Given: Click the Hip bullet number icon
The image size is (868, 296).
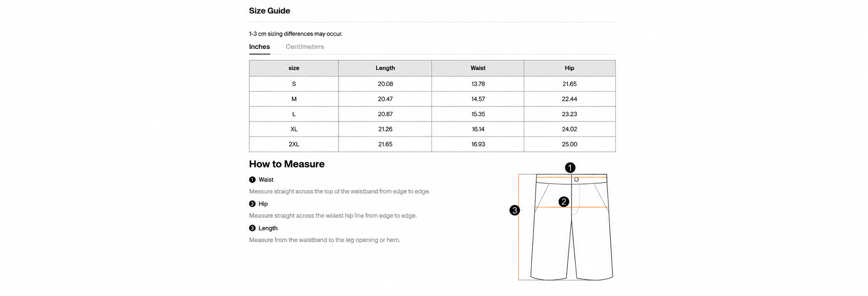Looking at the screenshot, I should [252, 204].
